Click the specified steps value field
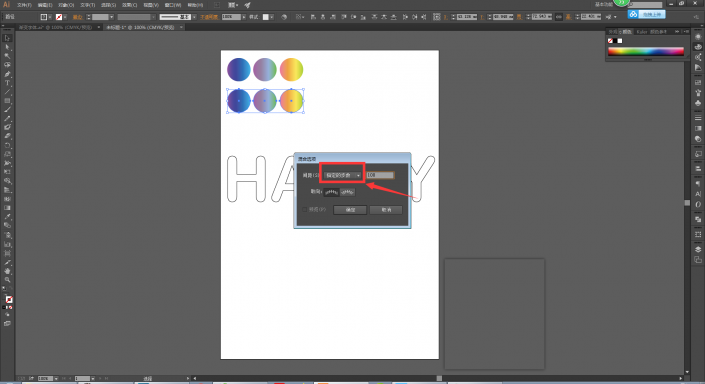The image size is (705, 384). (x=380, y=175)
